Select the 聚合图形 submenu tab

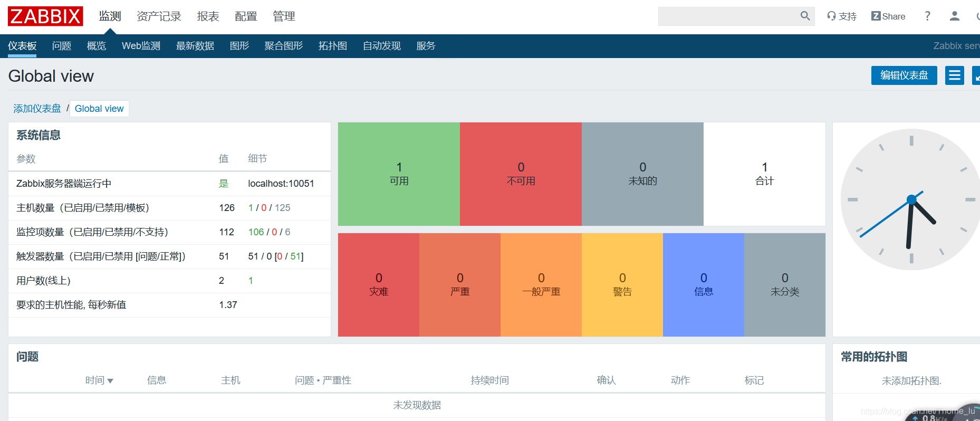(284, 46)
